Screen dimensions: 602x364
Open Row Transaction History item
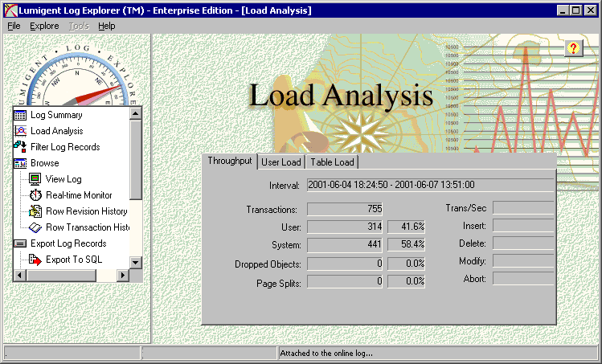click(x=88, y=227)
